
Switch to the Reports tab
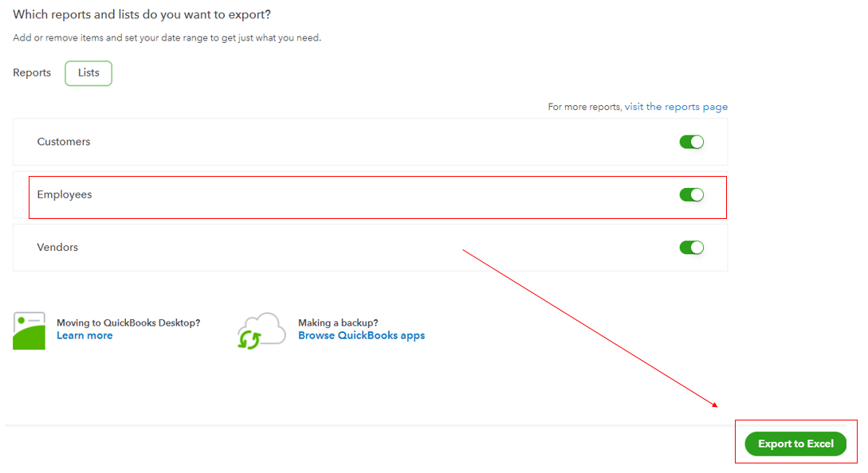pyautogui.click(x=31, y=72)
